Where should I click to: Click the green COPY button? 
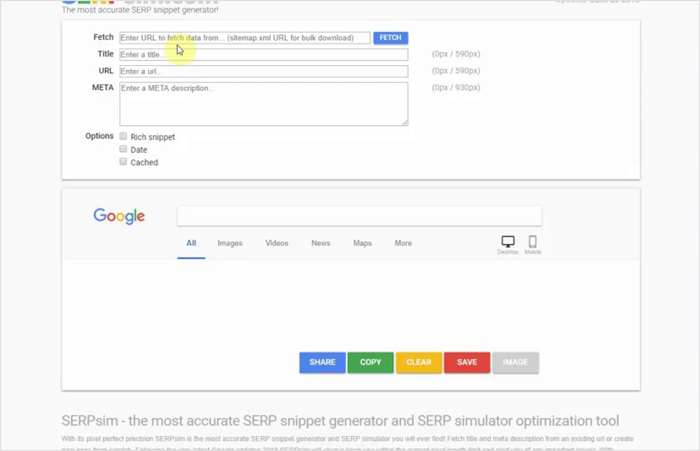click(x=371, y=362)
